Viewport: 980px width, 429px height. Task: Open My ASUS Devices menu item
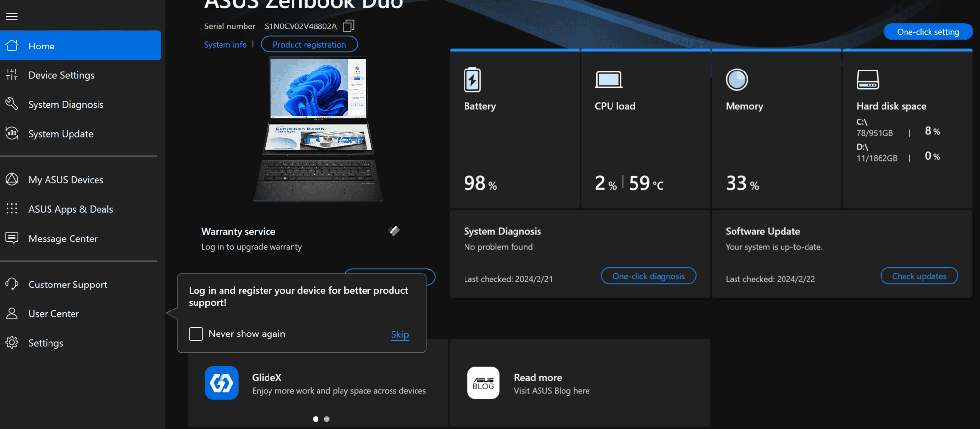[x=66, y=180]
